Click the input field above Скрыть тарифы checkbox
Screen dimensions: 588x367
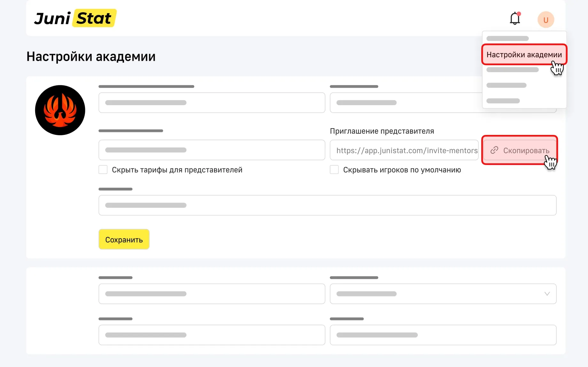point(212,150)
